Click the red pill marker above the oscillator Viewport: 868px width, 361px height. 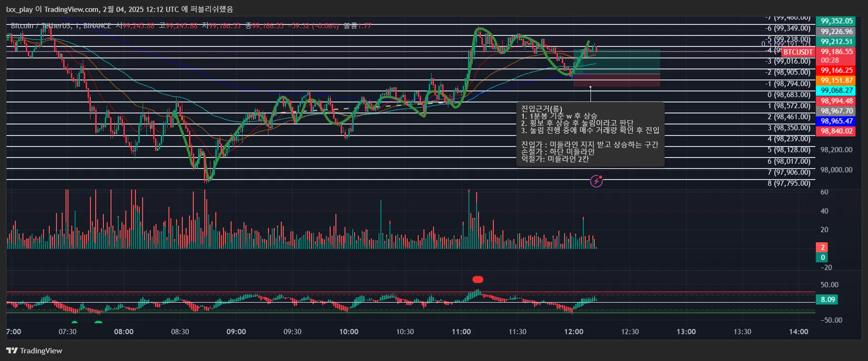click(x=478, y=280)
